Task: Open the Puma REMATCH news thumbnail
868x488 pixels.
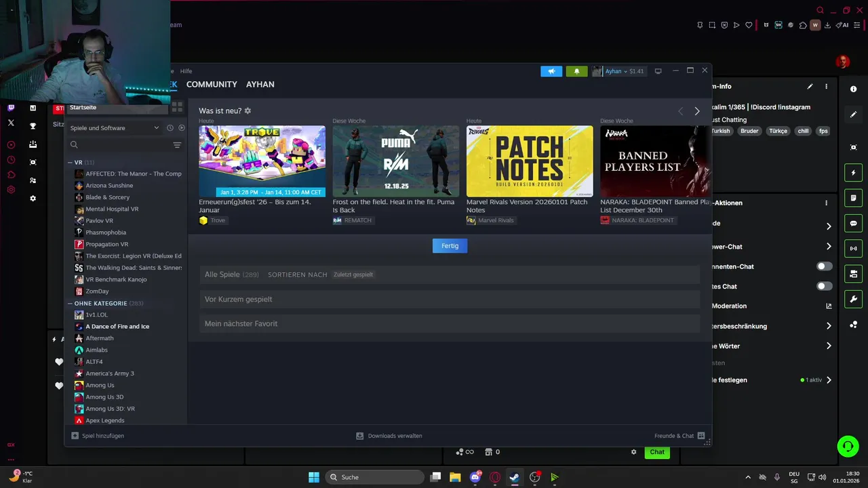Action: (396, 161)
